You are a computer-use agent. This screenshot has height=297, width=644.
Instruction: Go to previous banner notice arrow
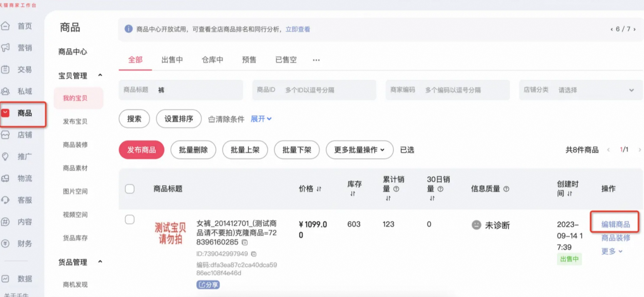[x=612, y=29]
